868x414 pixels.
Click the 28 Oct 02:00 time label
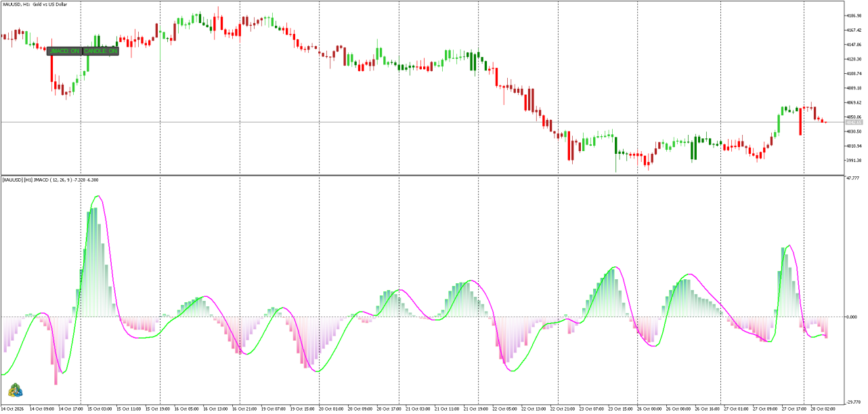(823, 409)
